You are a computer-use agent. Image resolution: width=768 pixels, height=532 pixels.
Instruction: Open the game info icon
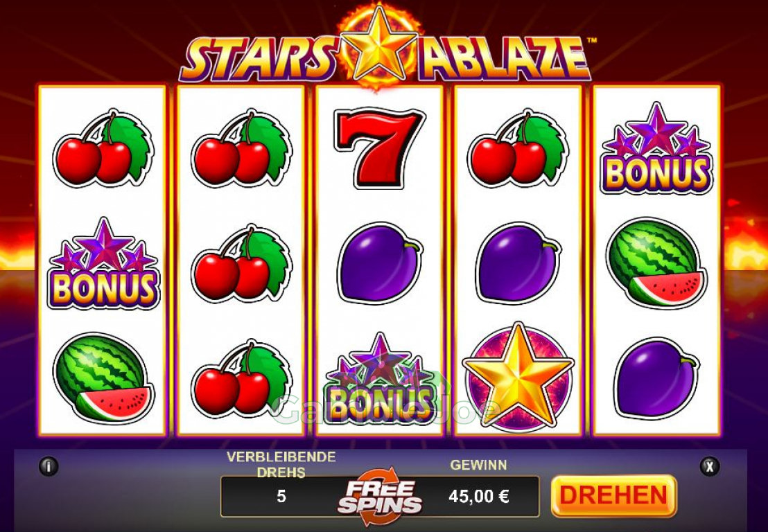click(x=49, y=466)
